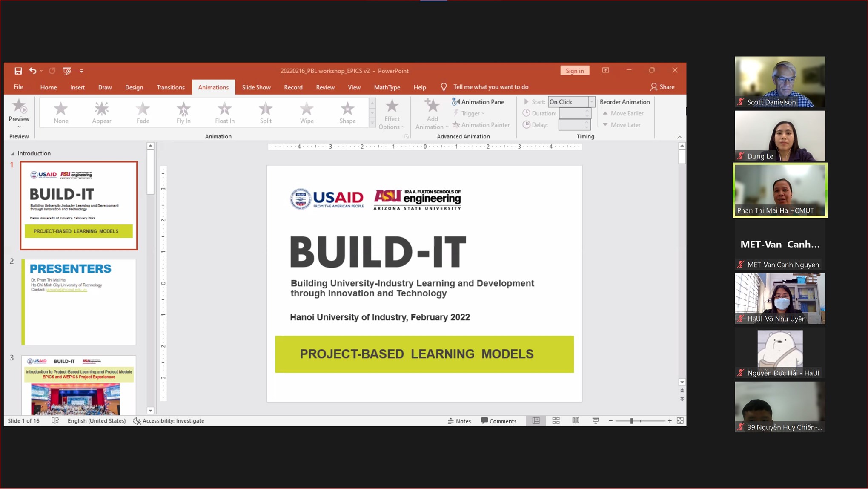Click the Sign in button
868x489 pixels.
click(x=574, y=70)
